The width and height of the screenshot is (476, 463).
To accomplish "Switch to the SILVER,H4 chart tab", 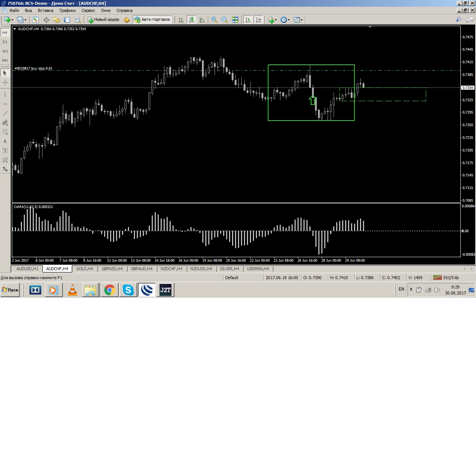I will (229, 269).
